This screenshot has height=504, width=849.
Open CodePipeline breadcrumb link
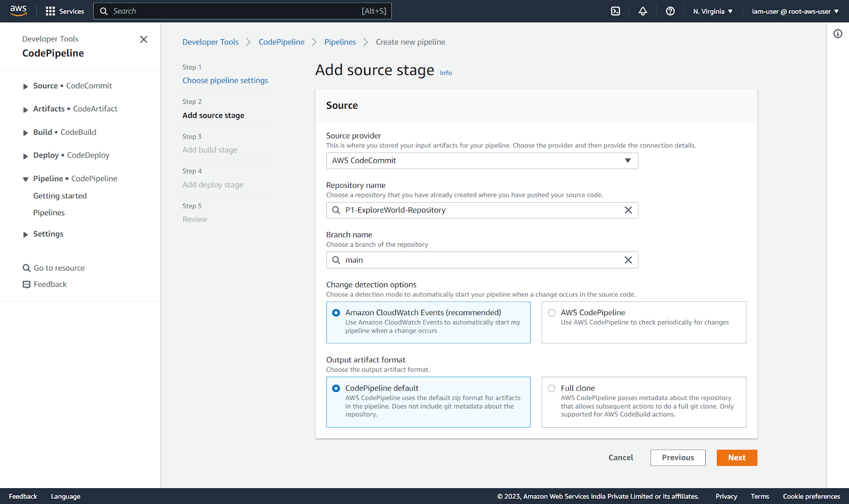pos(282,42)
